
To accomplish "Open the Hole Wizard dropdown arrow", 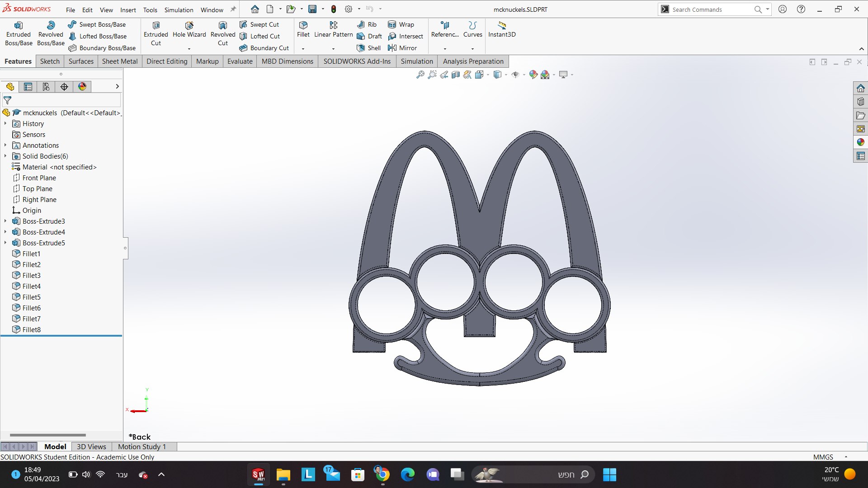I will (x=189, y=49).
